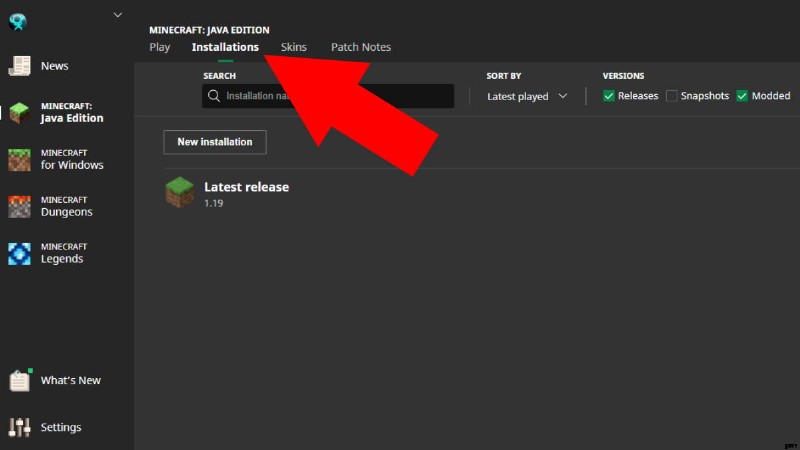Click the News newspaper icon
Image resolution: width=800 pixels, height=450 pixels.
click(19, 66)
